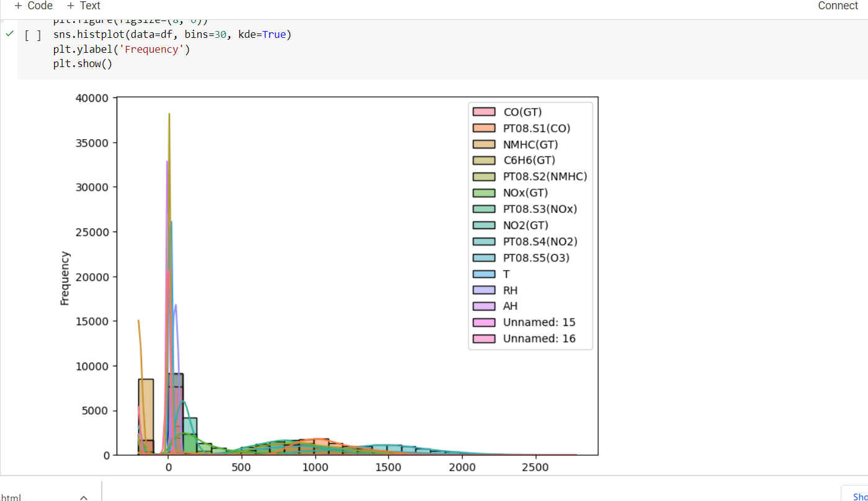Toggle the AH variable in the legend
This screenshot has height=501, width=868.
point(485,306)
